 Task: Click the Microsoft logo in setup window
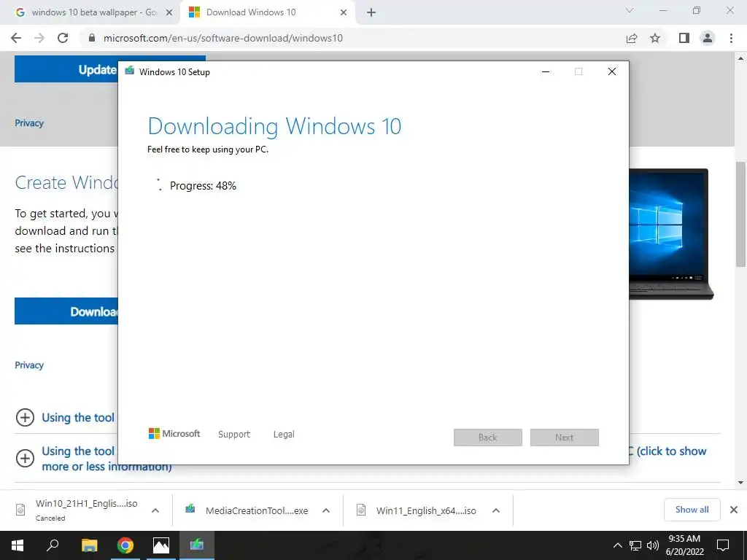pyautogui.click(x=174, y=434)
